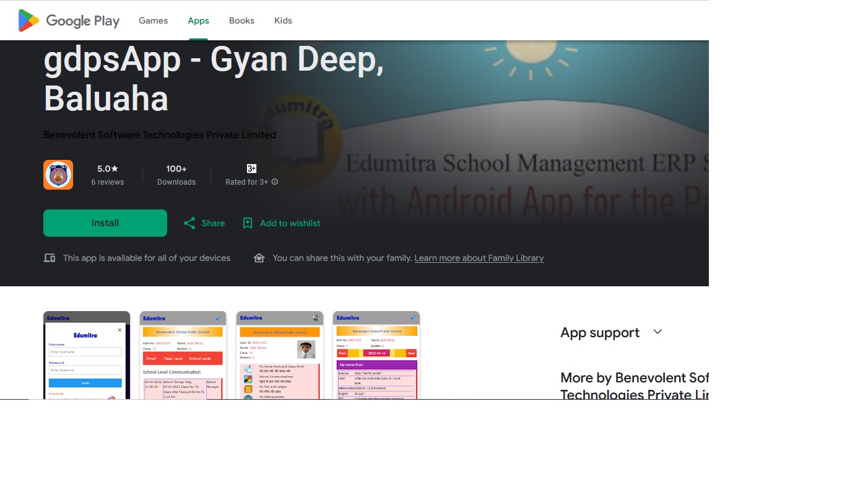
Task: Select the Kids tab
Action: (x=283, y=20)
